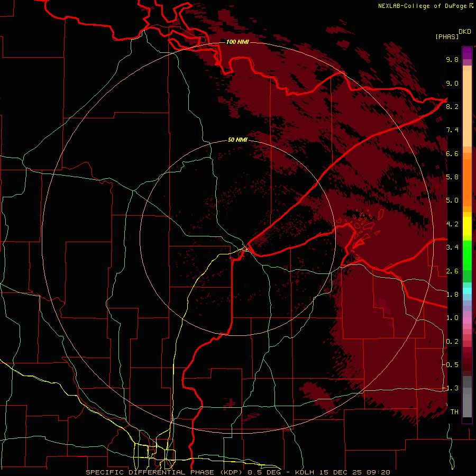
Task: Click the 2.6 value on color scale
Action: tap(452, 271)
